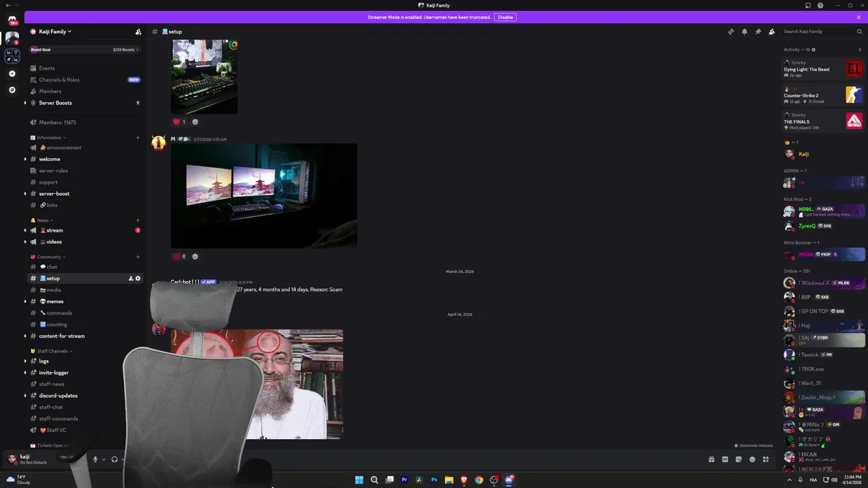Collapse the Staff Channels category
Image resolution: width=868 pixels, height=488 pixels.
[x=52, y=351]
